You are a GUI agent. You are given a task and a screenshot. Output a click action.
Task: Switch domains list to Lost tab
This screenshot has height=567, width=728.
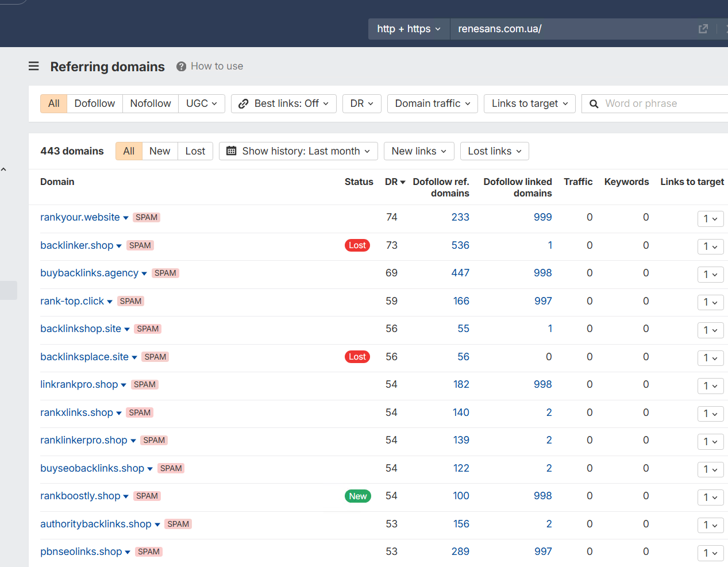195,151
